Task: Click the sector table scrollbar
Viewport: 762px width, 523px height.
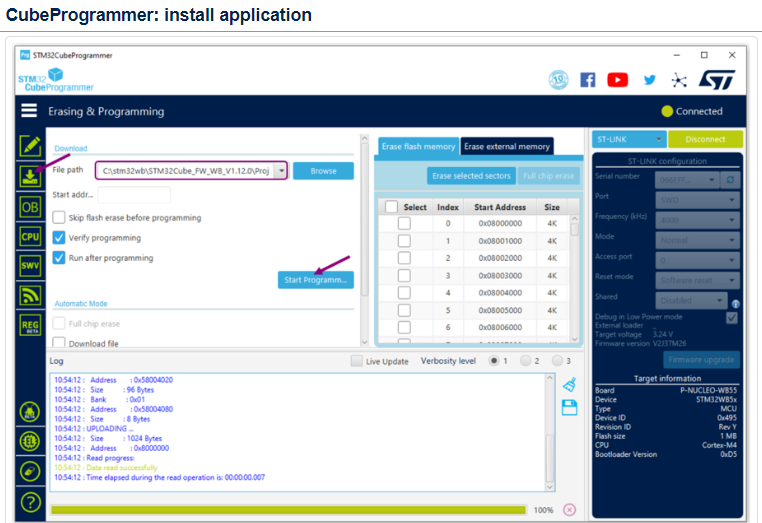Action: (575, 279)
